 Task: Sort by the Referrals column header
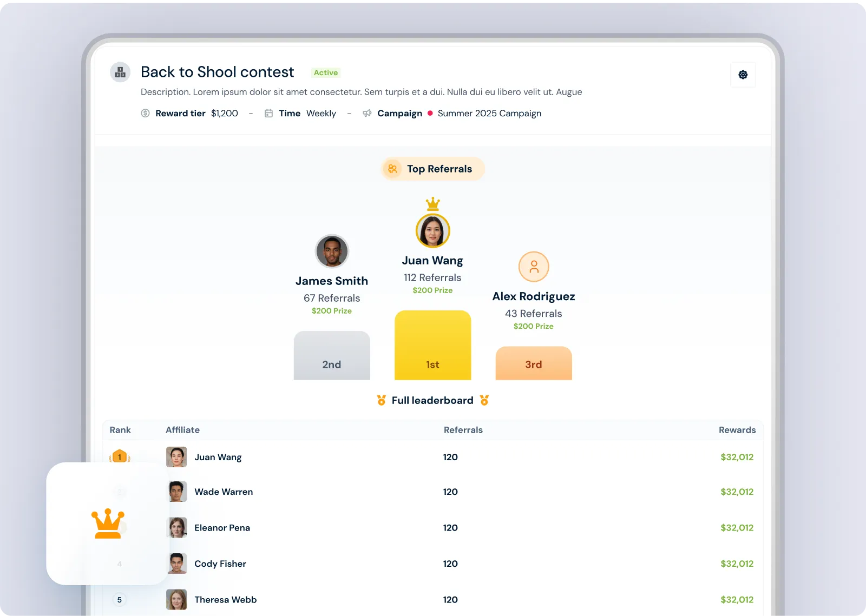(463, 430)
